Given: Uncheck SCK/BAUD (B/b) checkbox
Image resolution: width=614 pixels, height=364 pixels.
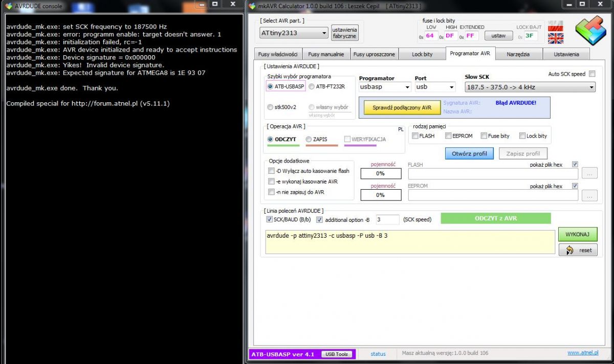Looking at the screenshot, I should click(x=270, y=219).
